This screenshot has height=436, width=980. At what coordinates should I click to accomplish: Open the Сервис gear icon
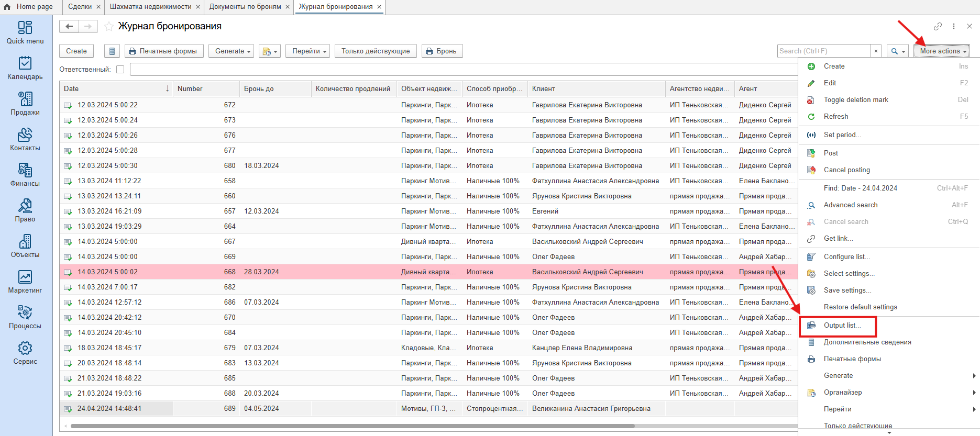(25, 353)
